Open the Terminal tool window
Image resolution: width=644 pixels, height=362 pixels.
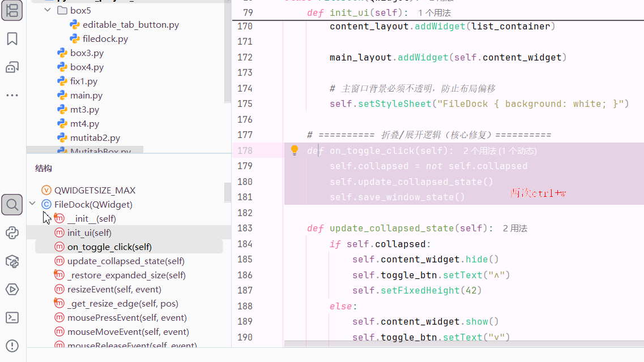point(12,318)
